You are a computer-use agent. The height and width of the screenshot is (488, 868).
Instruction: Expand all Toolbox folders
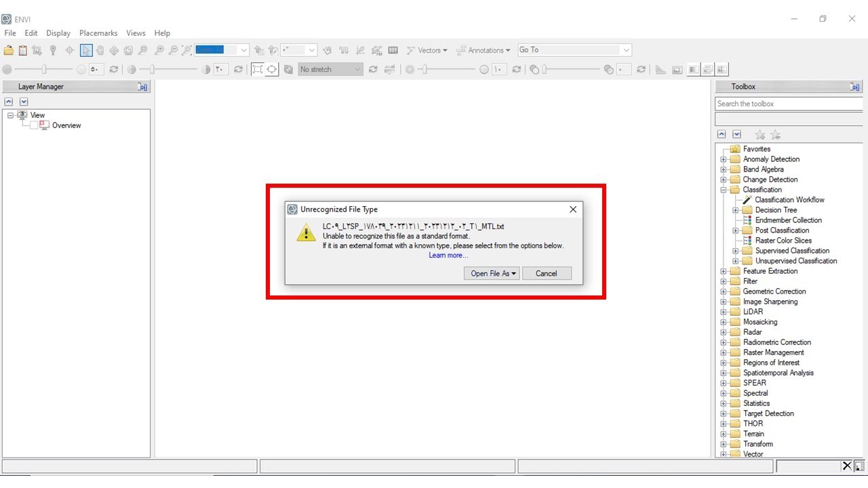737,135
